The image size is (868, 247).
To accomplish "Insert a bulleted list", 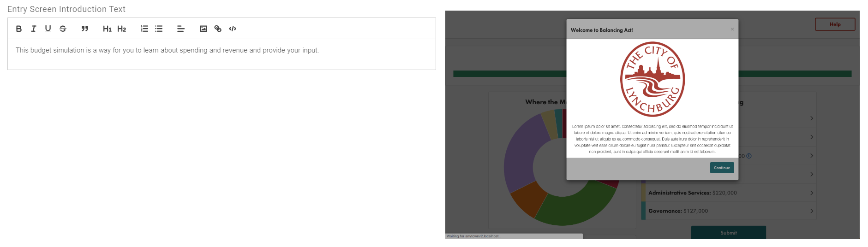I will [159, 29].
